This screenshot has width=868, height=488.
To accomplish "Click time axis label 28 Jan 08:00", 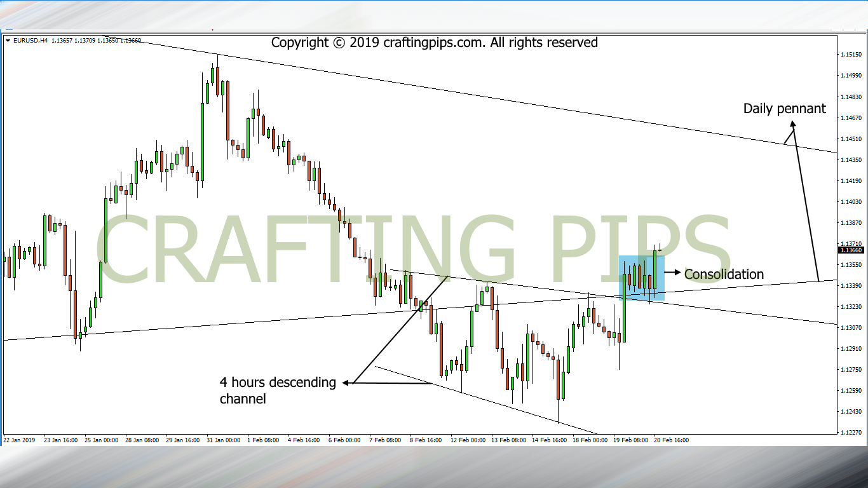I will (x=142, y=440).
